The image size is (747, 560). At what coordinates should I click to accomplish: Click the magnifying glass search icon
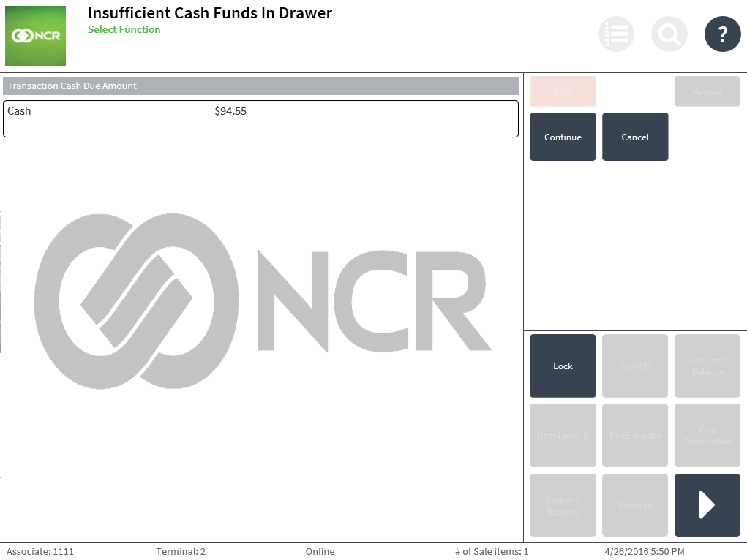[x=669, y=34]
